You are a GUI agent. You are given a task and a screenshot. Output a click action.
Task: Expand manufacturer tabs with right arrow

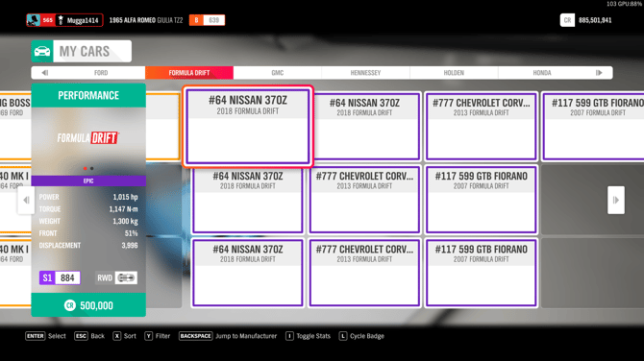coord(599,73)
